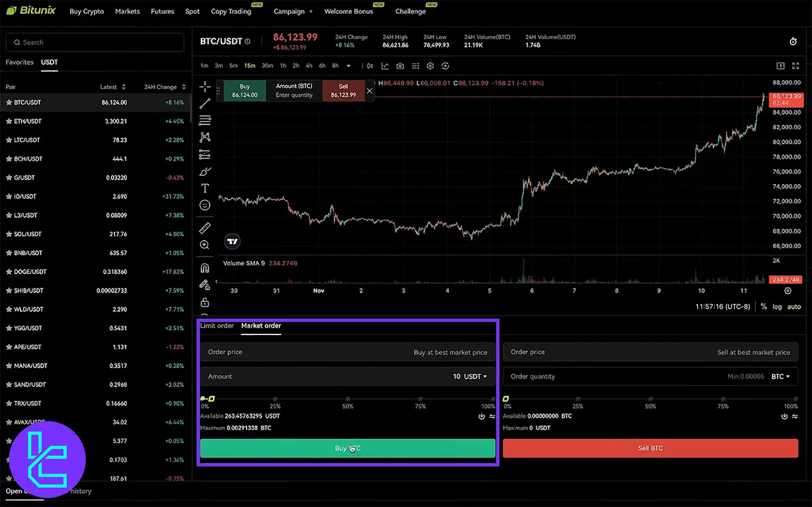This screenshot has height=507, width=812.
Task: Open the Fibonacci retracement tool
Action: pyautogui.click(x=205, y=121)
